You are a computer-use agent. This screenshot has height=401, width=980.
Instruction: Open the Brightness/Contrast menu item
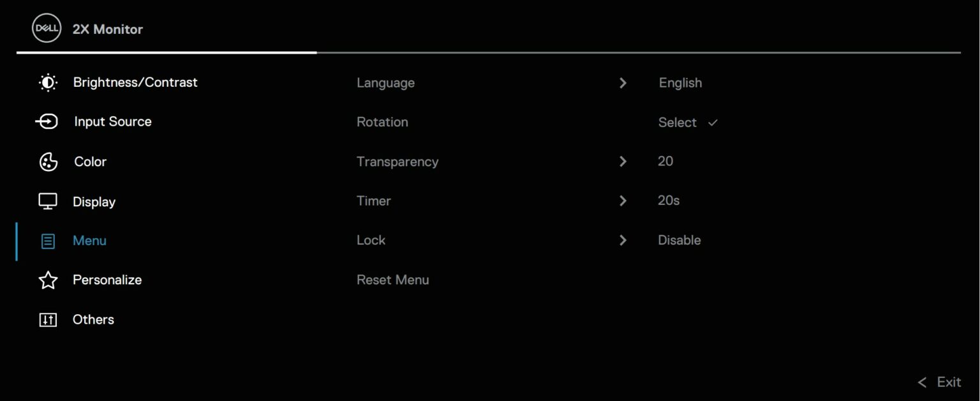pos(135,82)
